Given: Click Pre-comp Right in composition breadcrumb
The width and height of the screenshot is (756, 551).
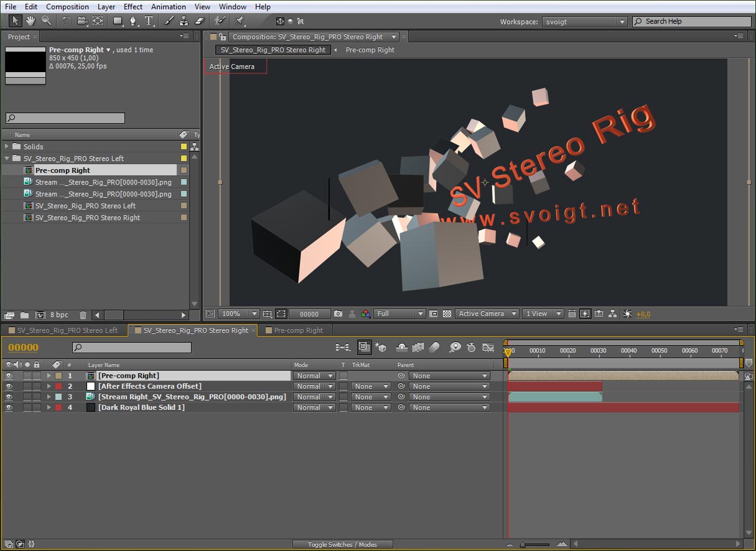Looking at the screenshot, I should tap(370, 50).
